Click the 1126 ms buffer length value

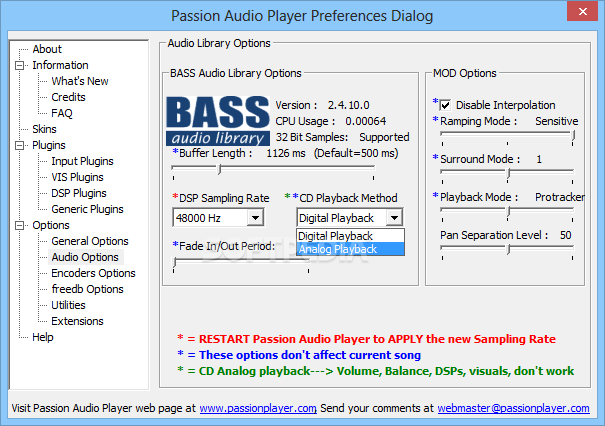[x=286, y=153]
